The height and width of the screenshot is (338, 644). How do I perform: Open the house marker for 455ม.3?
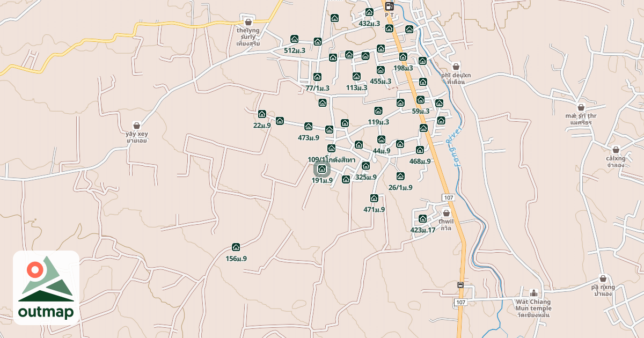pos(380,70)
